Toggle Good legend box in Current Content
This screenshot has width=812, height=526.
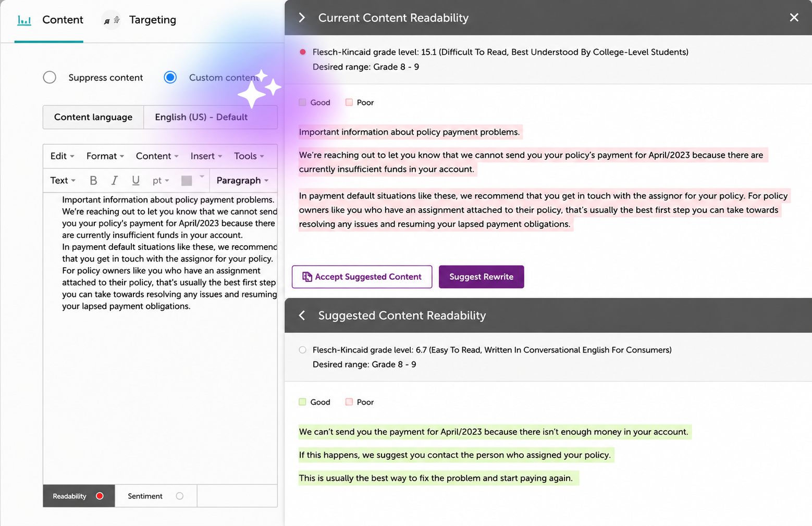[x=302, y=103]
